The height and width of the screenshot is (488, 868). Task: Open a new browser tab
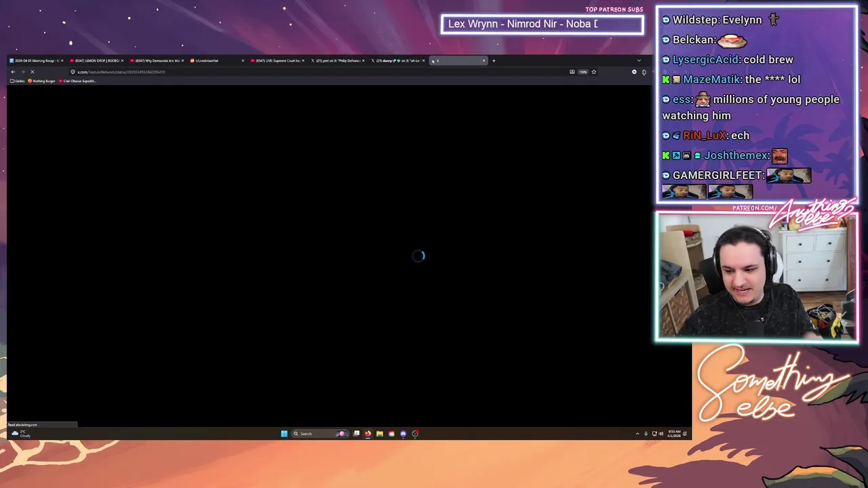click(494, 61)
